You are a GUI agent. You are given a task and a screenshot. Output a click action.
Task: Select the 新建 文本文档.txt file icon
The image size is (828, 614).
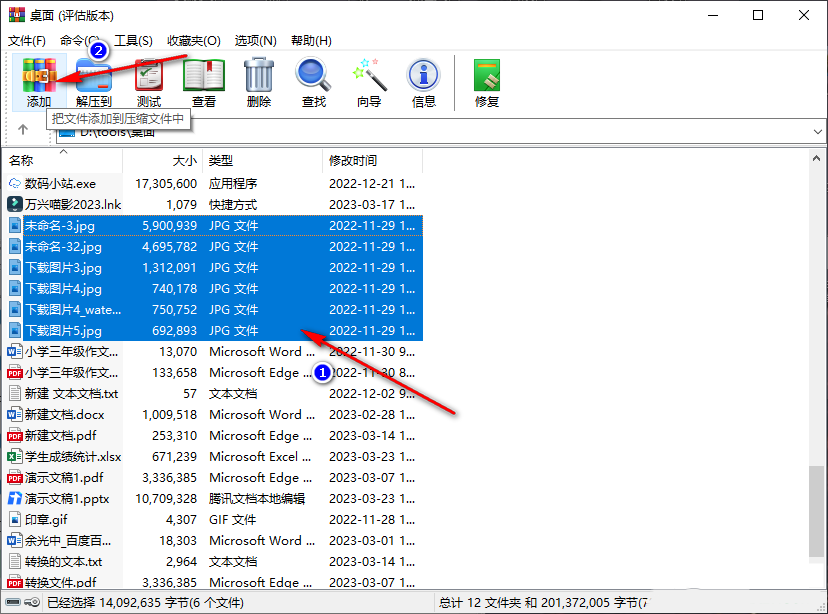point(15,394)
